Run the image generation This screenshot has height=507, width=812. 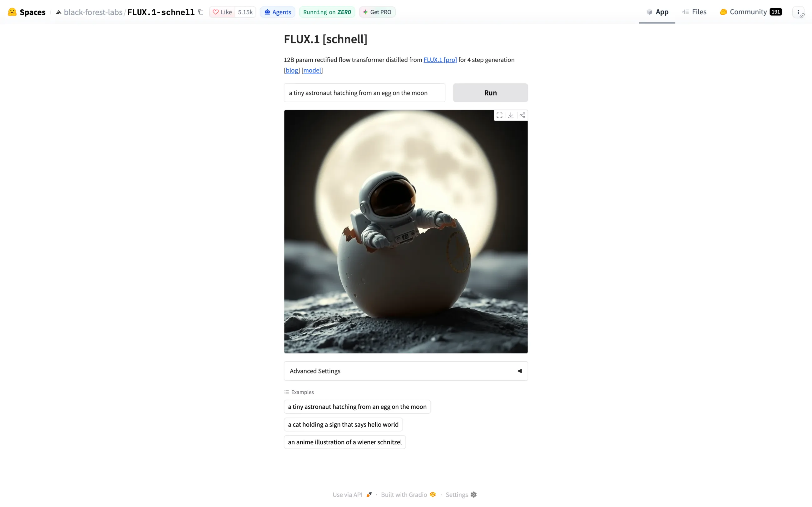pyautogui.click(x=490, y=93)
